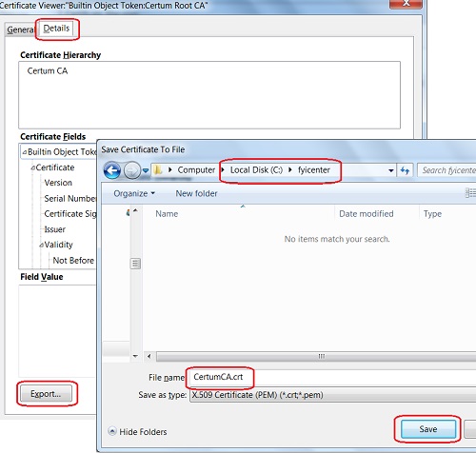Open the recent locations dropdown arrow

click(146, 170)
